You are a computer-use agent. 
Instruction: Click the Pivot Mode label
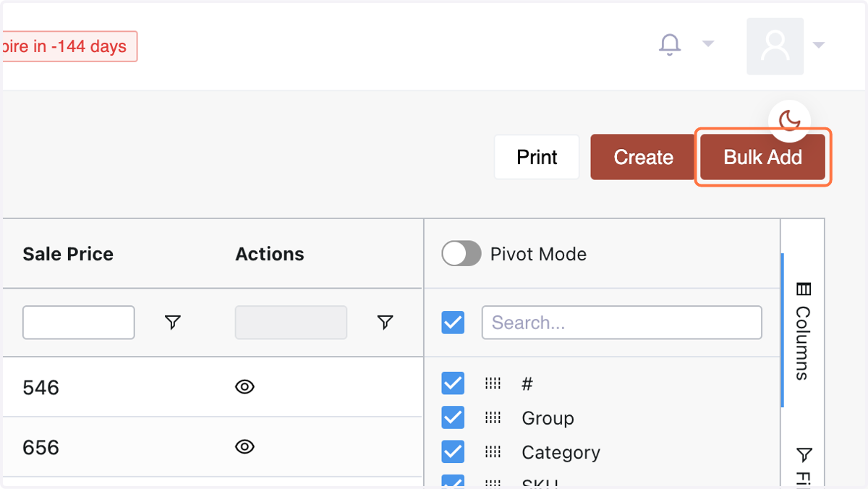538,254
